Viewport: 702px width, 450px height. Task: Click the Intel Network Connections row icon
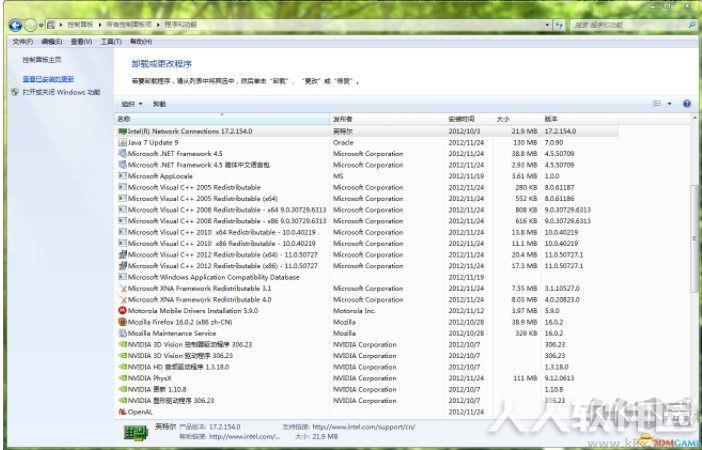click(122, 131)
